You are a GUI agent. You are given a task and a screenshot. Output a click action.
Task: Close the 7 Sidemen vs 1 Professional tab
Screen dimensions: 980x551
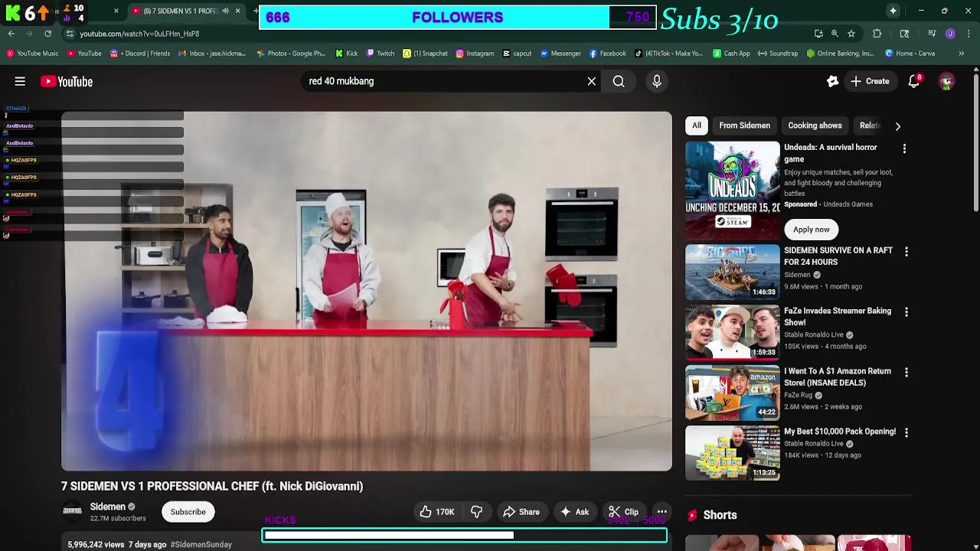click(x=237, y=11)
